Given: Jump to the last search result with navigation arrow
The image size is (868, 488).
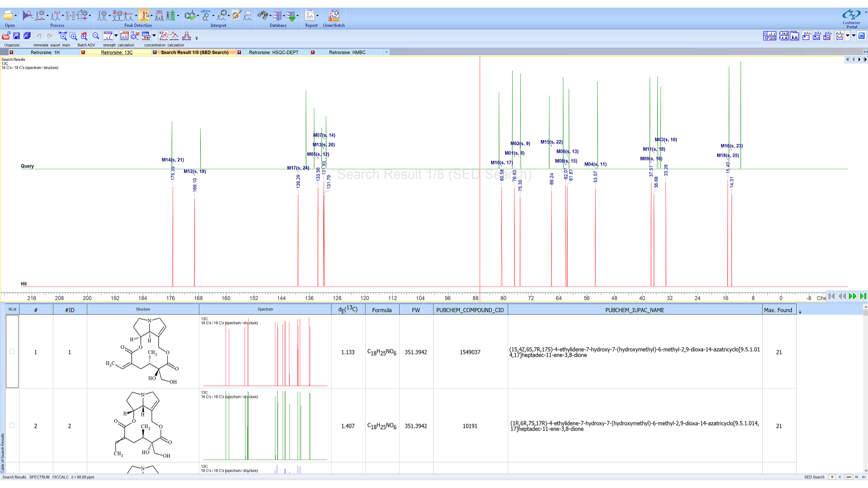Looking at the screenshot, I should [864, 296].
